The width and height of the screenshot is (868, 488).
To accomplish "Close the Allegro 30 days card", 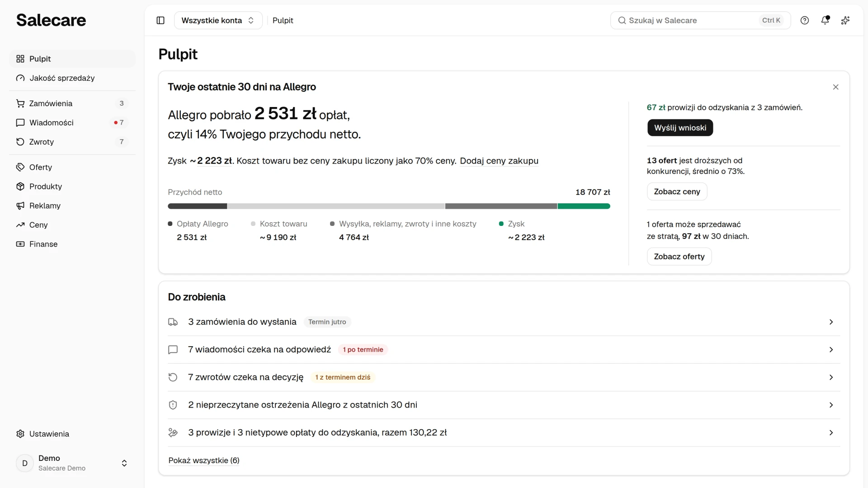I will click(835, 87).
